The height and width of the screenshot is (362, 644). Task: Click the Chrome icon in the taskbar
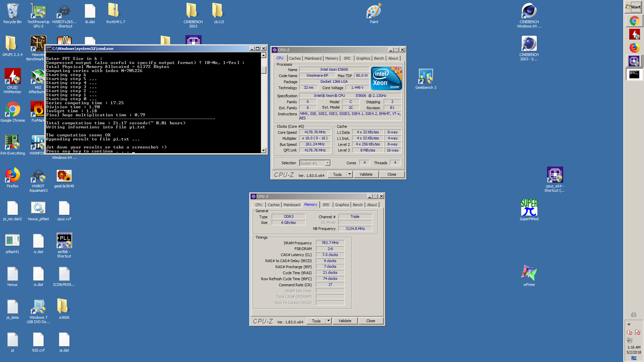tap(634, 21)
